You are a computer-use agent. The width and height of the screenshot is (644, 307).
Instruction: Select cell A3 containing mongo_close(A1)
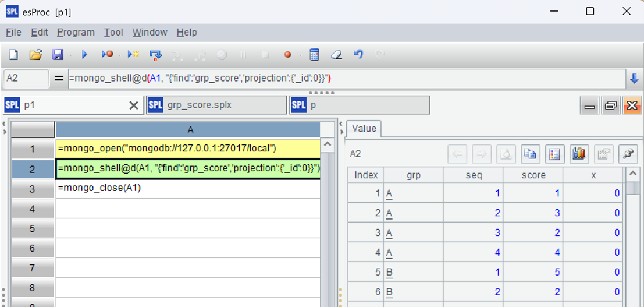188,188
